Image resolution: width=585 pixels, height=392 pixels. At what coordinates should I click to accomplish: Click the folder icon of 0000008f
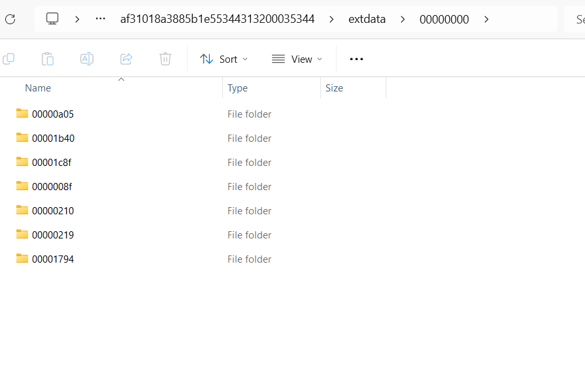pos(22,186)
